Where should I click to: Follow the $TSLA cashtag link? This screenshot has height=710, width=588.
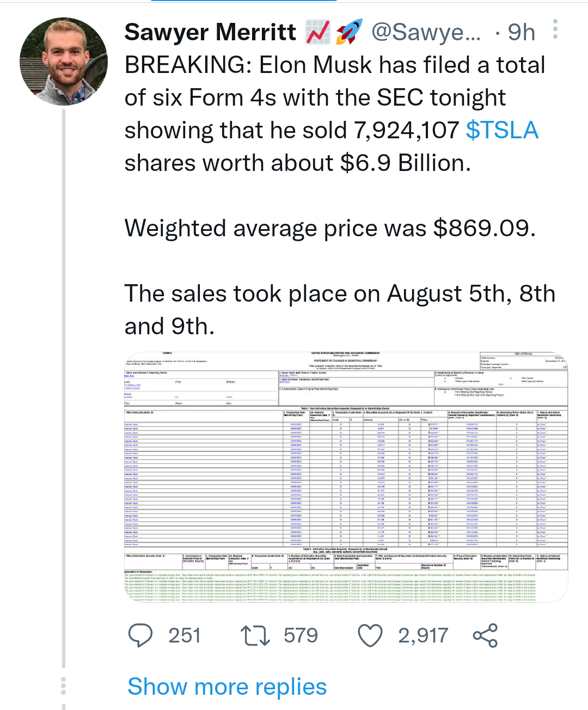pyautogui.click(x=502, y=130)
